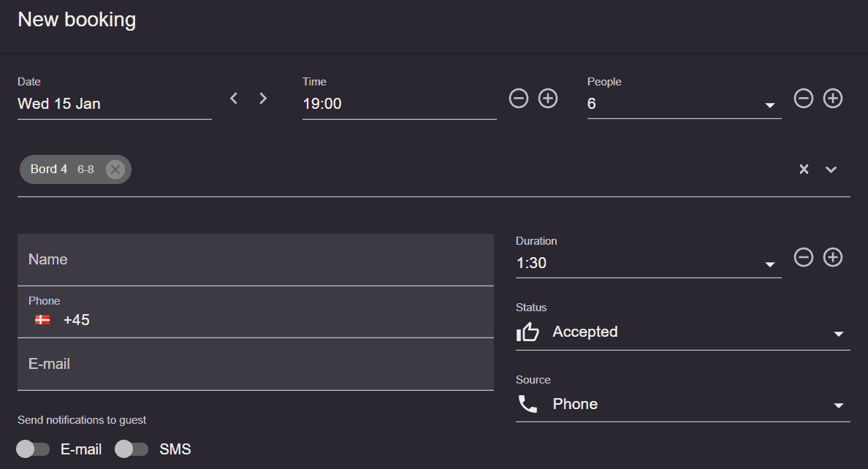Image resolution: width=868 pixels, height=469 pixels.
Task: Decrease People count with the minus icon
Action: point(804,98)
